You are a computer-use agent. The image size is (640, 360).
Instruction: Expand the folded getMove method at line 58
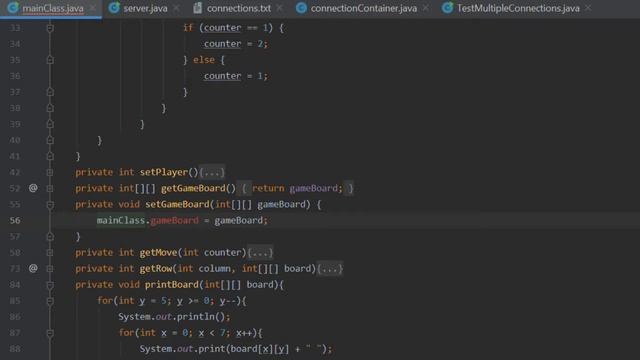pyautogui.click(x=50, y=253)
